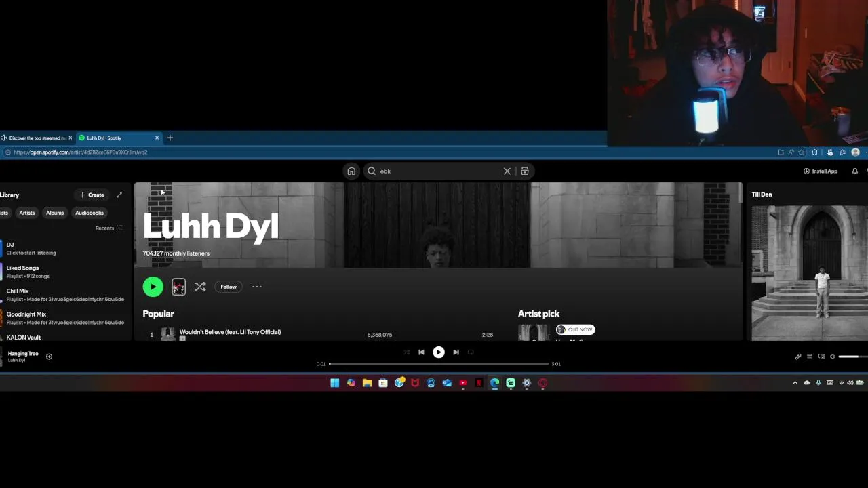Open the Opera icon on the taskbar
The height and width of the screenshot is (488, 868).
tap(543, 383)
